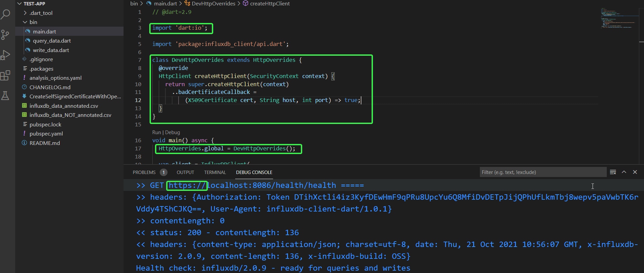Select the OUTPUT tab
The width and height of the screenshot is (644, 273).
185,172
